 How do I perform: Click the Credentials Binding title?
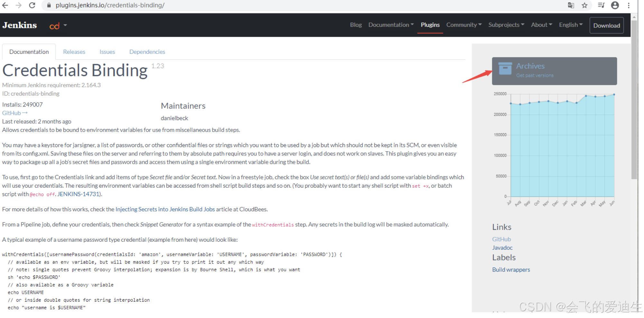75,70
